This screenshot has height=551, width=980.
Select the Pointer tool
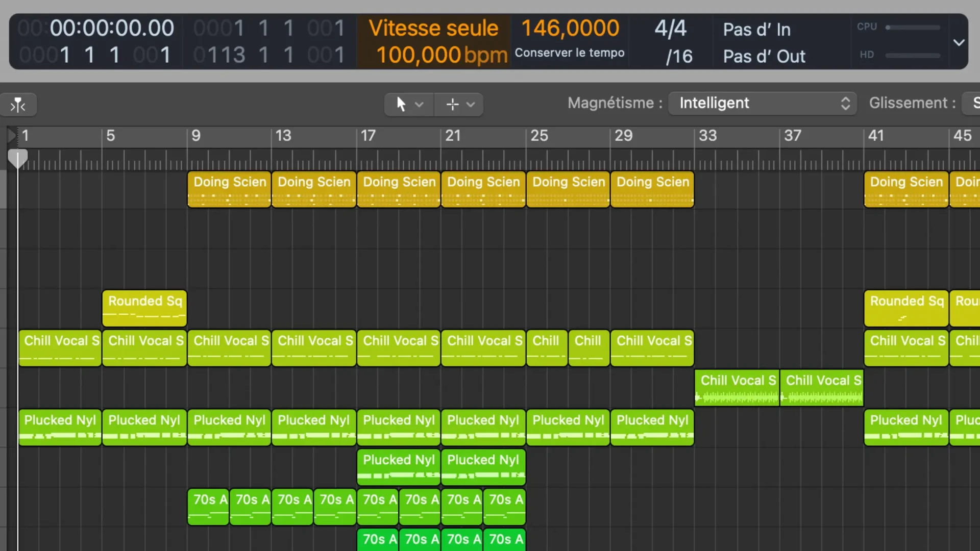[x=402, y=104]
